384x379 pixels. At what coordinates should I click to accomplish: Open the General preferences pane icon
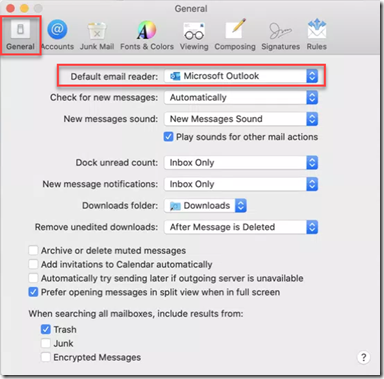click(20, 35)
